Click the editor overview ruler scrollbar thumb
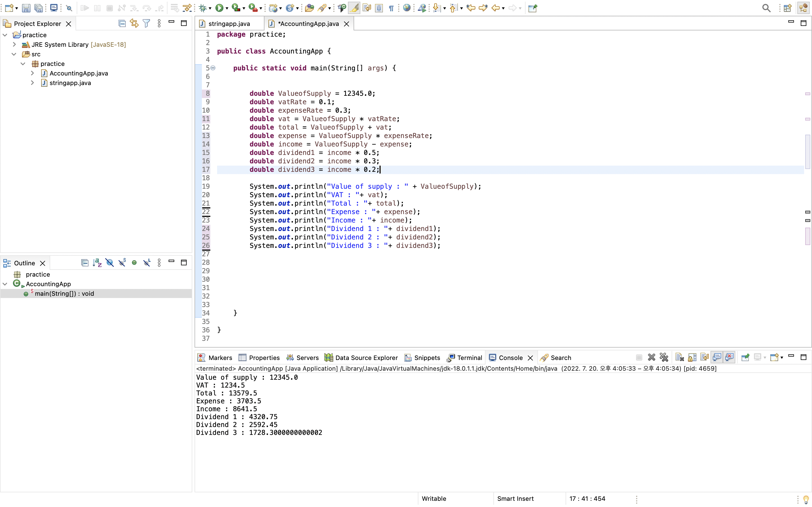Screen dimensions: 812x507 pyautogui.click(x=807, y=151)
